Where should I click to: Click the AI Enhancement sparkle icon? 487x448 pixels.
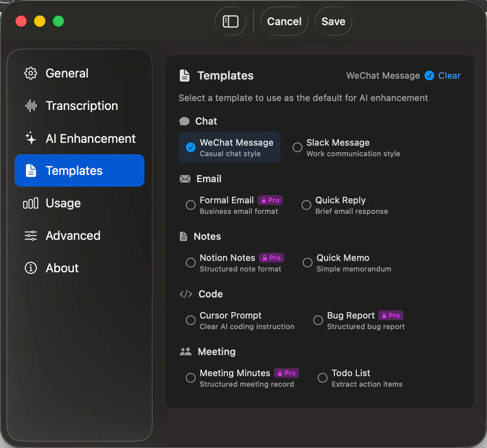(31, 138)
